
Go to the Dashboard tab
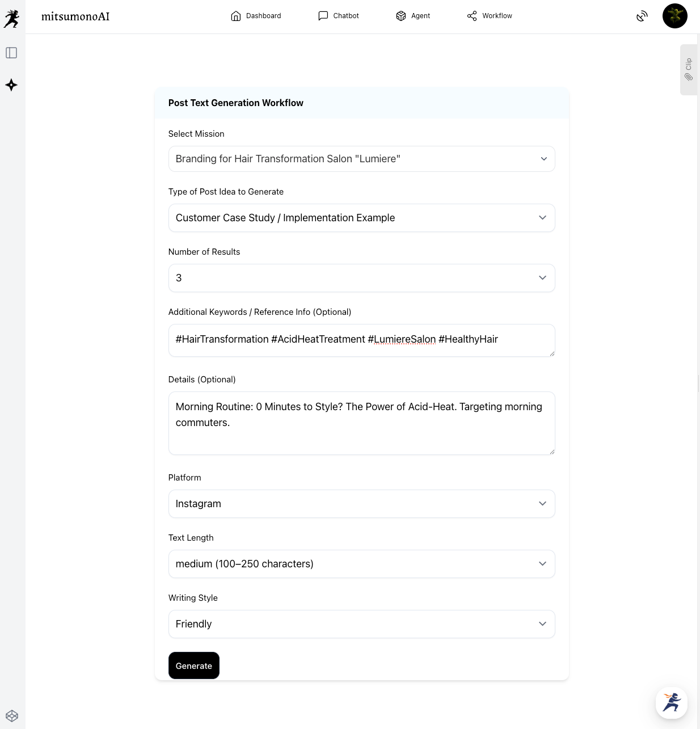(x=256, y=16)
